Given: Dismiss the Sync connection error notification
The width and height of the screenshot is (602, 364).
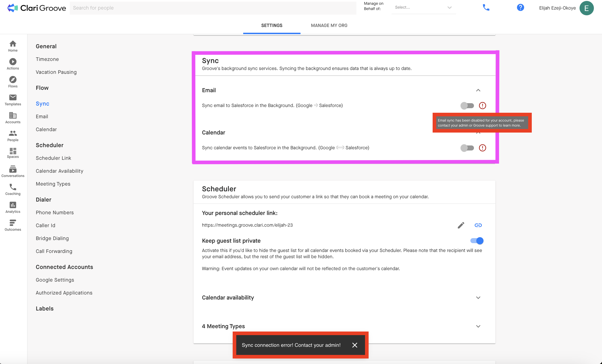Looking at the screenshot, I should (x=355, y=345).
